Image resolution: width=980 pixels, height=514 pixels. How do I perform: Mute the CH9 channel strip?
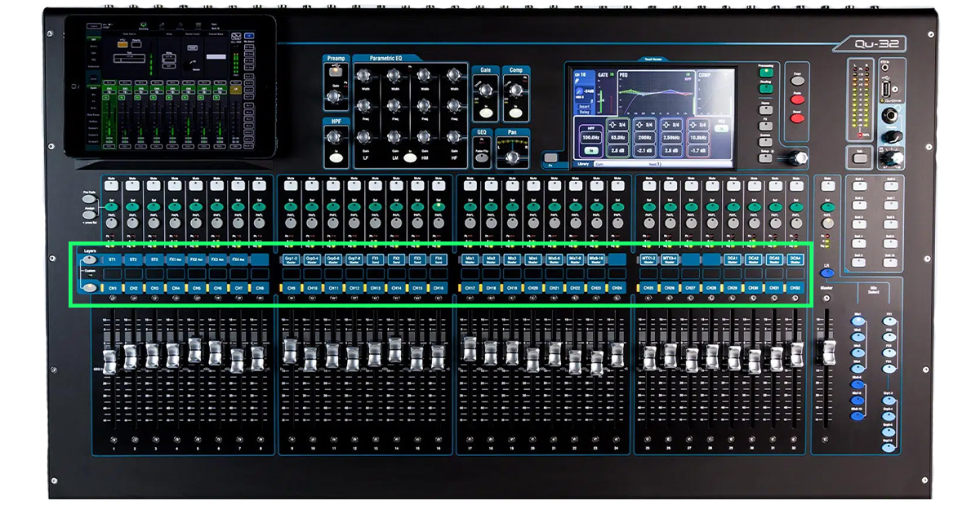click(289, 187)
